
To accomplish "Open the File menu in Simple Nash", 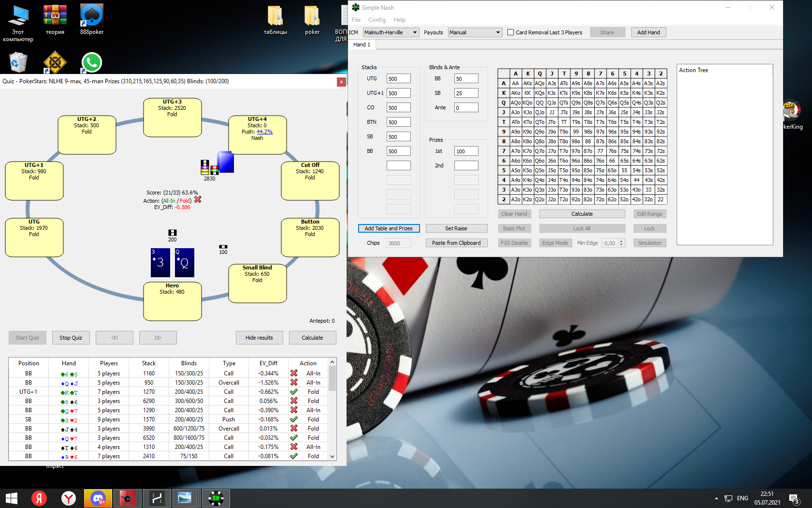I will (x=356, y=20).
